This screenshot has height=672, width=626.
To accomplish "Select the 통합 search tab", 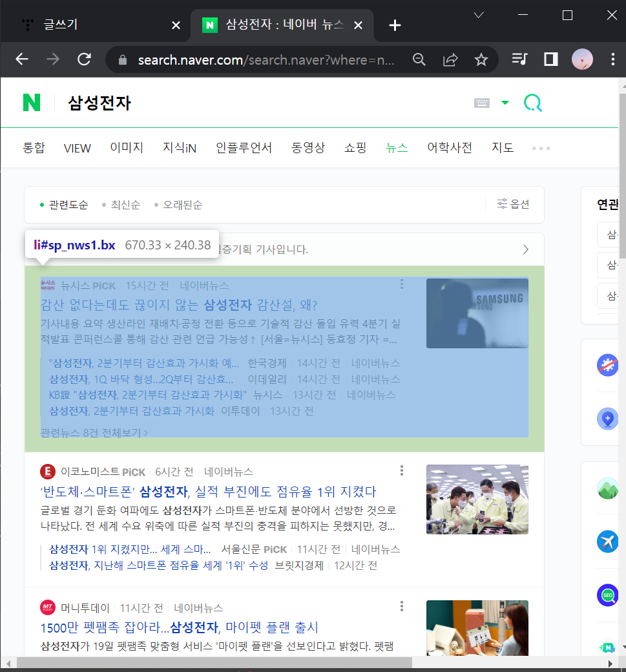I will (34, 148).
